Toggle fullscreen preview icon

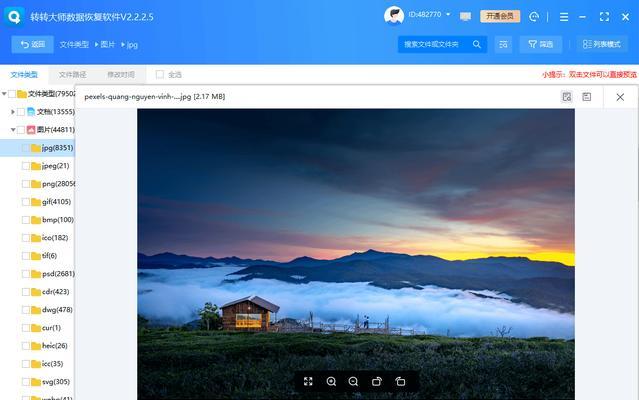(x=308, y=381)
